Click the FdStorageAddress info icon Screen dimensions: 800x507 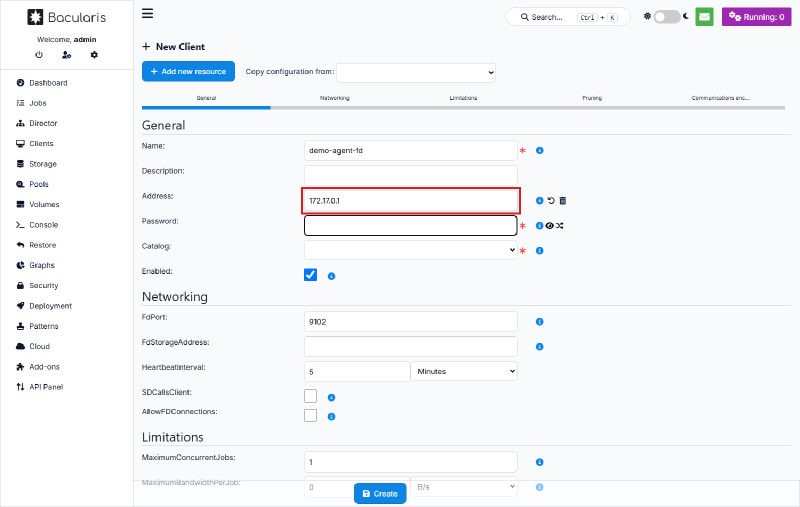click(539, 346)
